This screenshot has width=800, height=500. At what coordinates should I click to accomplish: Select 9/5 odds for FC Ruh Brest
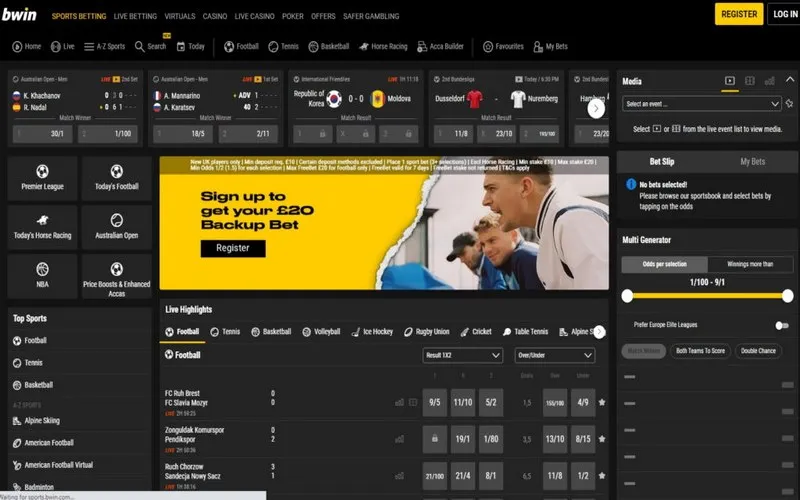pos(435,402)
